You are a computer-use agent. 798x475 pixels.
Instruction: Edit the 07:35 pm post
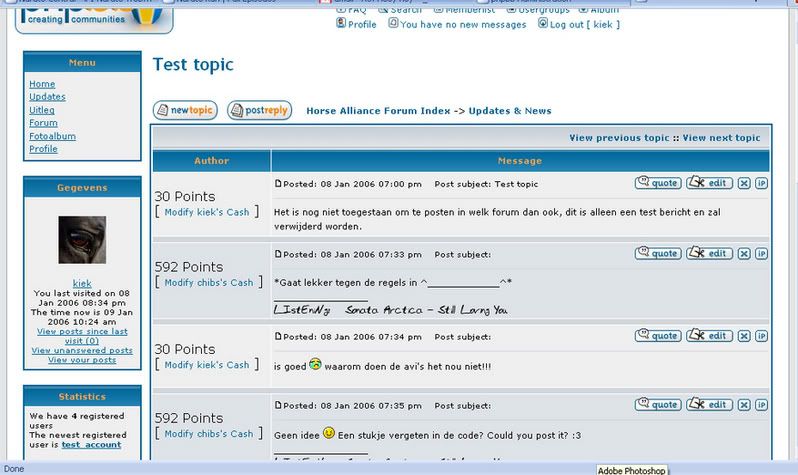click(x=709, y=404)
